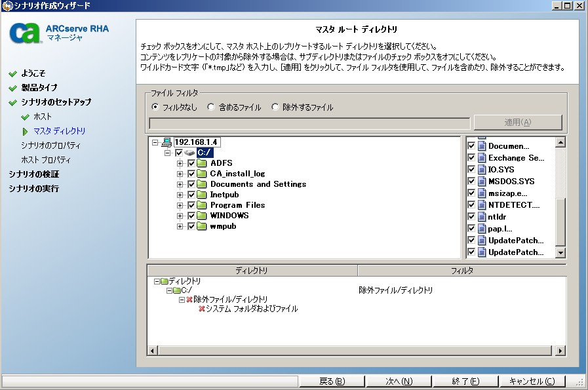Click the Program Files folder icon
The height and width of the screenshot is (390, 588).
pos(202,205)
